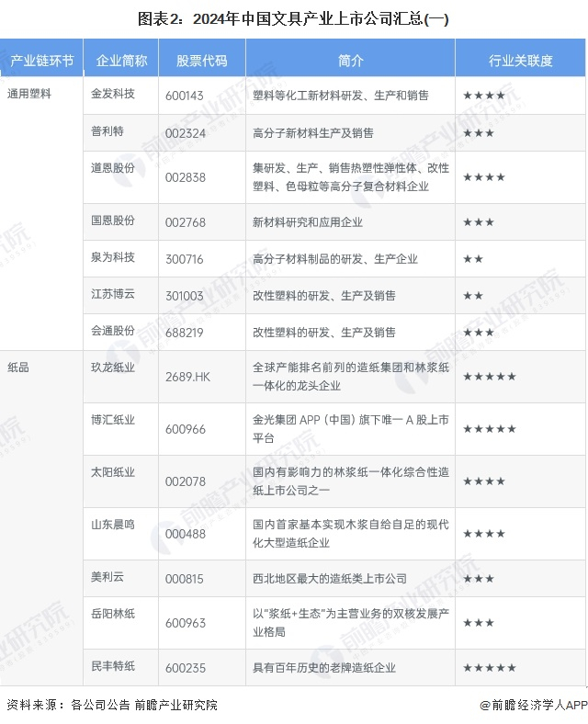
Task: Click the source note 资料来源
Action: pos(112,705)
